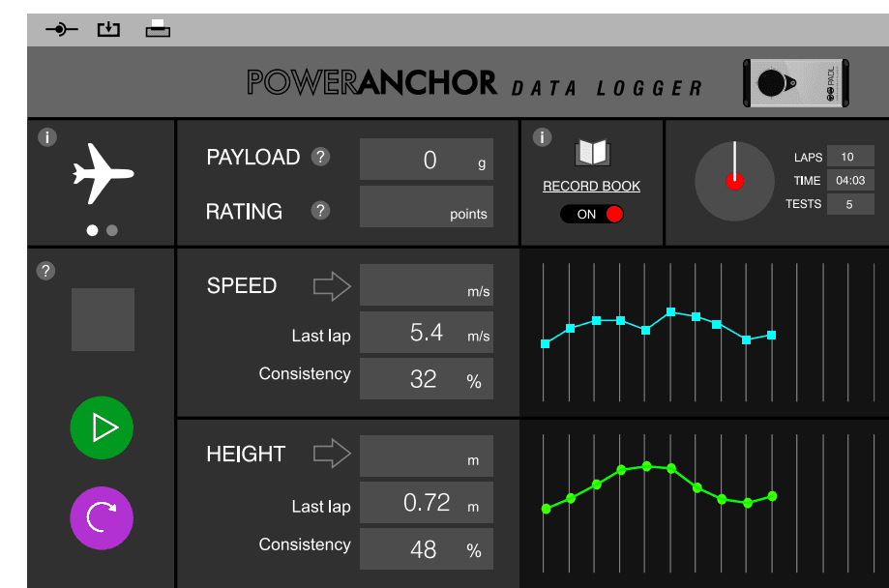This screenshot has height=588, width=889.
Task: Click the RATING label
Action: click(244, 212)
